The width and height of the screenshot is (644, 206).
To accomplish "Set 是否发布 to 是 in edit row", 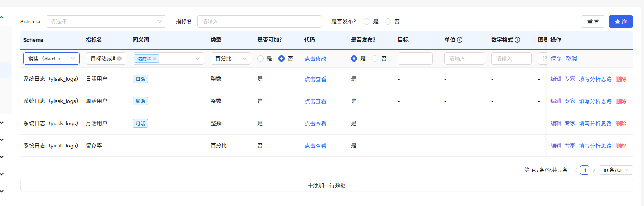I will coord(354,59).
